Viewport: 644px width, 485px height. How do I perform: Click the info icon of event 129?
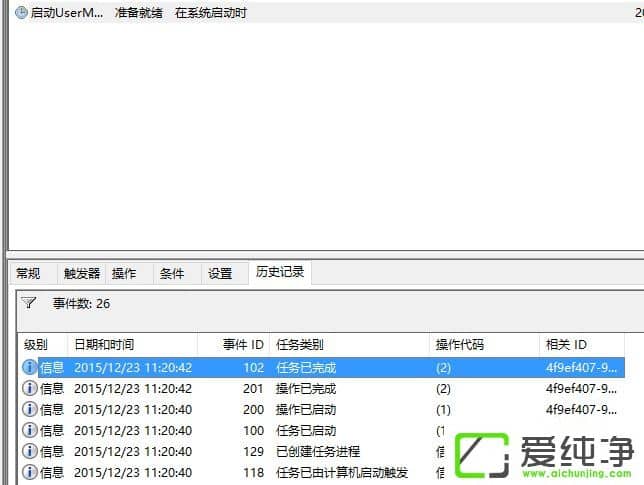click(29, 451)
